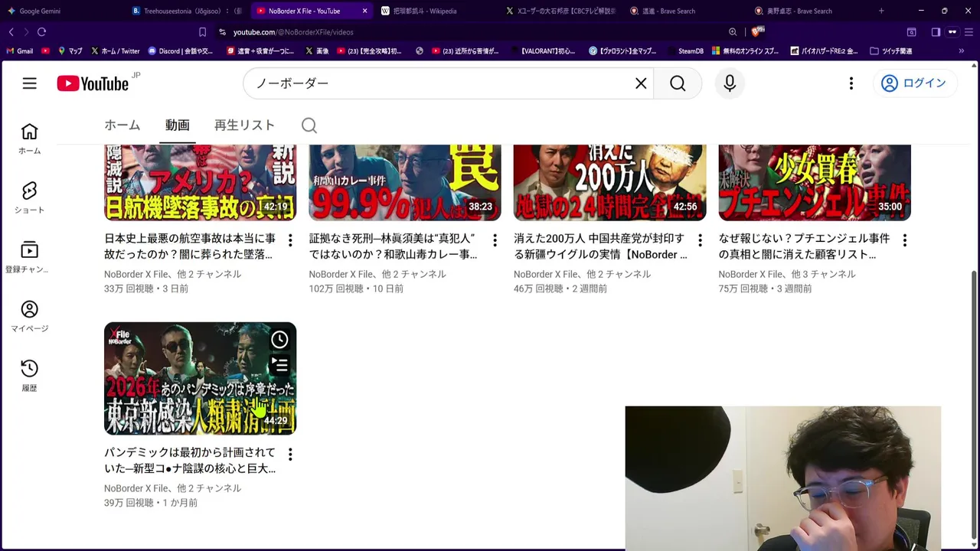980x551 pixels.
Task: Open 履歴 history in the sidebar
Action: (29, 376)
